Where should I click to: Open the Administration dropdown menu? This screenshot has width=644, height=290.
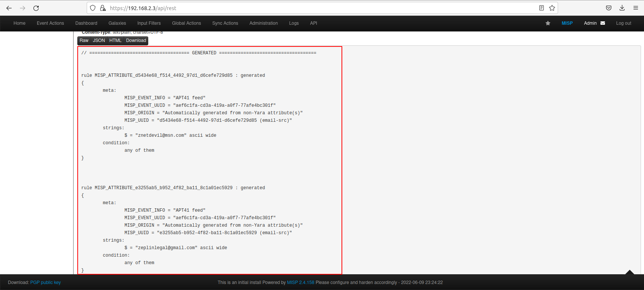coord(263,23)
